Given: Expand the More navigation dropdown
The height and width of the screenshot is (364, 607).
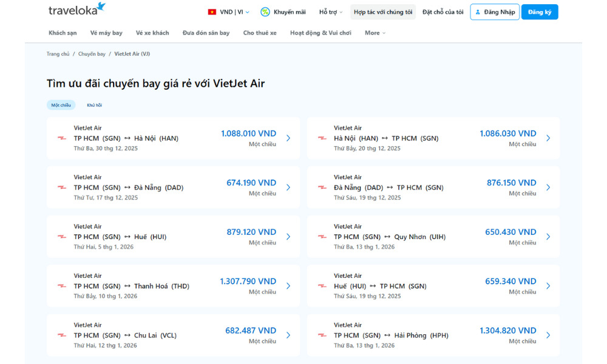Looking at the screenshot, I should (375, 33).
